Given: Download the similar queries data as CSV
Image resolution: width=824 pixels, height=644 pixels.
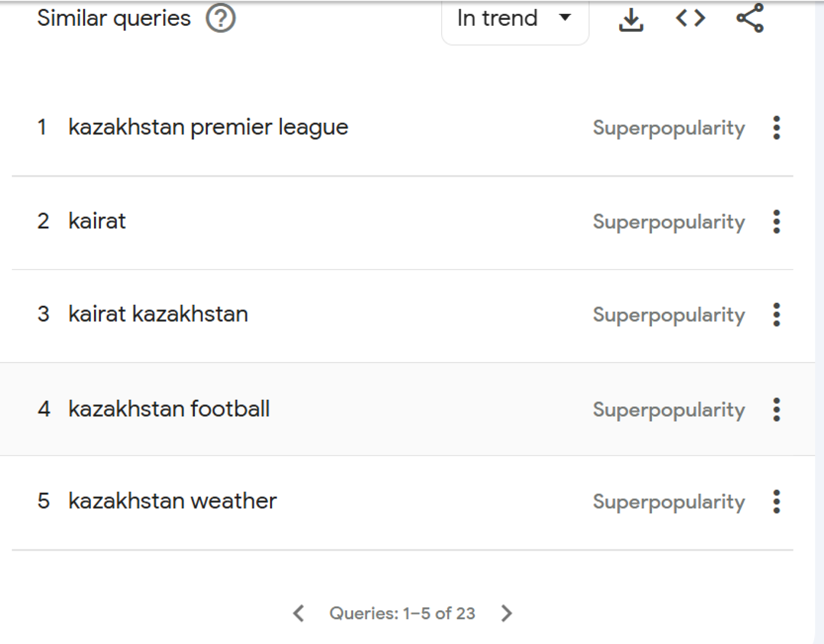Looking at the screenshot, I should (x=631, y=19).
